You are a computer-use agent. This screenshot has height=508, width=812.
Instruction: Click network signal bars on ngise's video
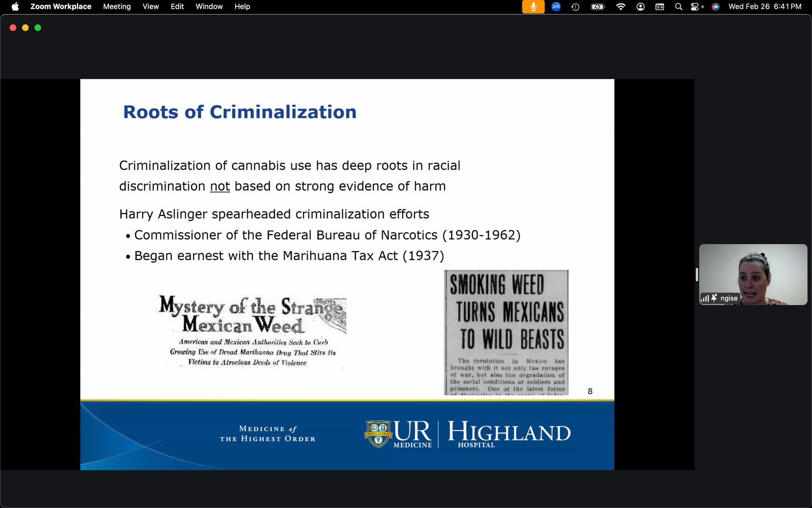point(705,298)
